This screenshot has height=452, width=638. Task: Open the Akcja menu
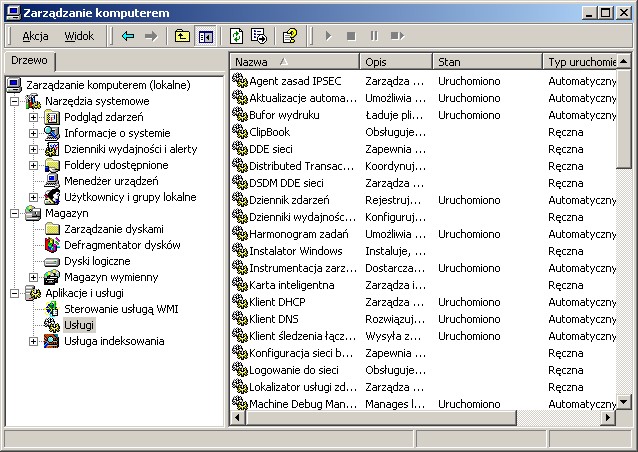(x=35, y=36)
